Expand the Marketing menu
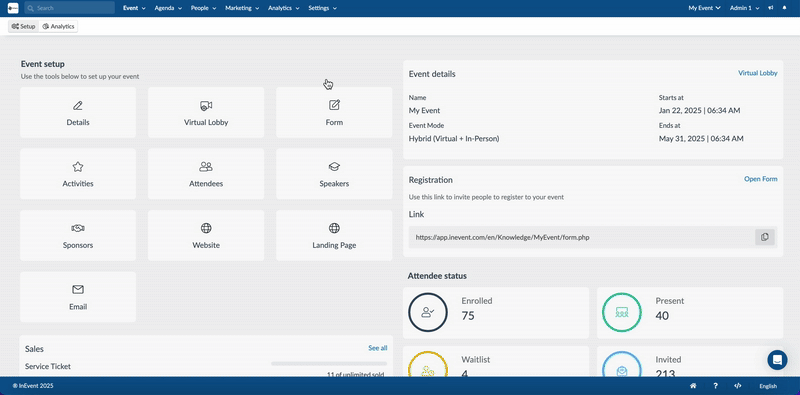The height and width of the screenshot is (395, 800). tap(242, 8)
